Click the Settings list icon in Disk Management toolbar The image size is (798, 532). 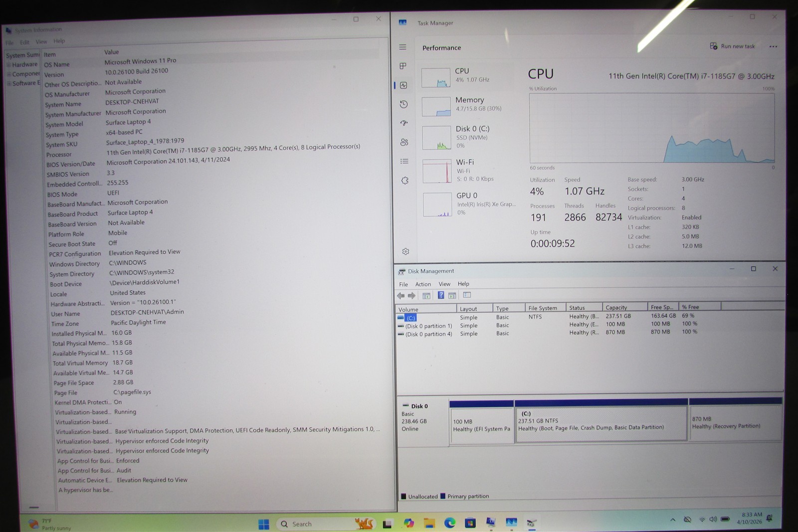[467, 295]
